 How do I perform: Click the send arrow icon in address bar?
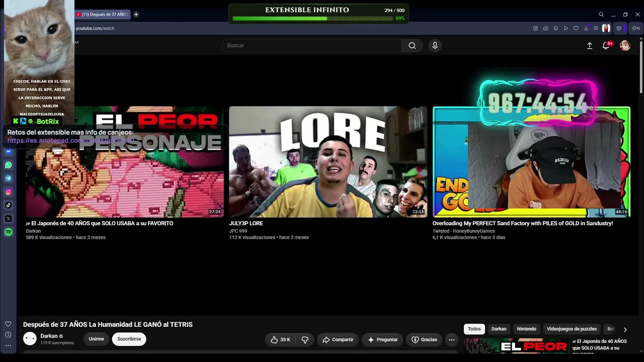coord(566,28)
